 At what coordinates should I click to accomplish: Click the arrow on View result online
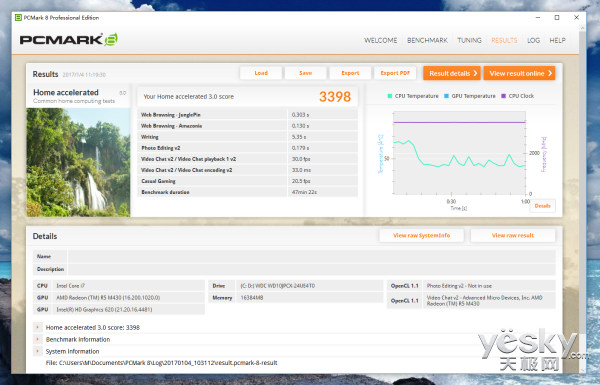pos(550,73)
